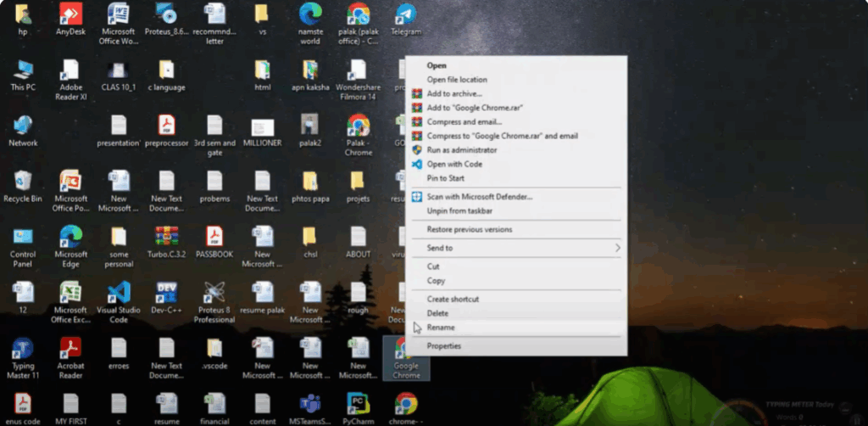This screenshot has height=426, width=868.
Task: Select the ABOUT text file
Action: coord(359,243)
